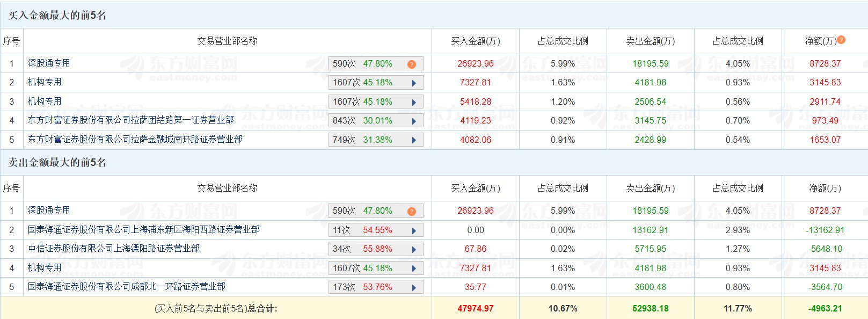Click 买入金额最大的前5名 section header
The height and width of the screenshot is (319, 868).
click(x=57, y=15)
